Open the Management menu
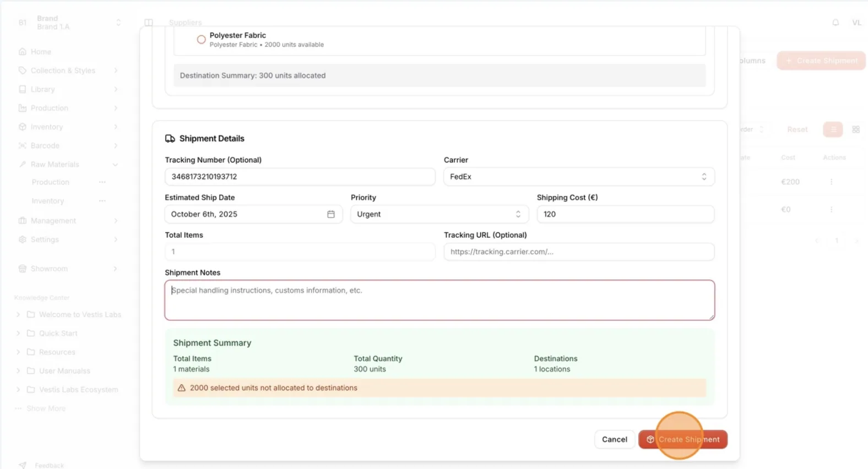The image size is (868, 469). (69, 221)
